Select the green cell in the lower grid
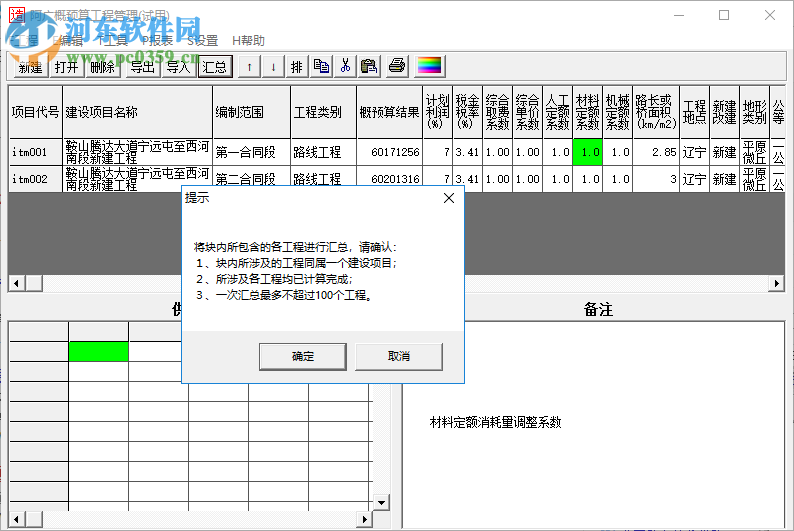The height and width of the screenshot is (531, 794). 98,351
